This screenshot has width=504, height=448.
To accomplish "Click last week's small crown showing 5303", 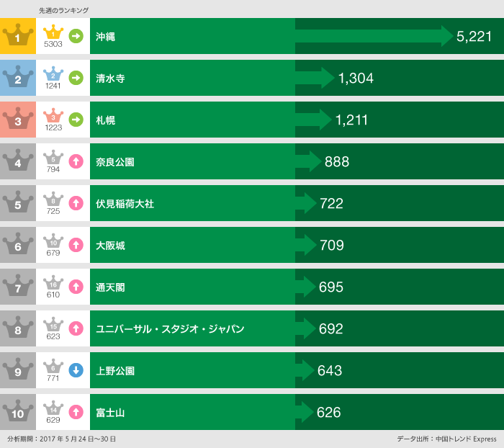I will click(53, 32).
